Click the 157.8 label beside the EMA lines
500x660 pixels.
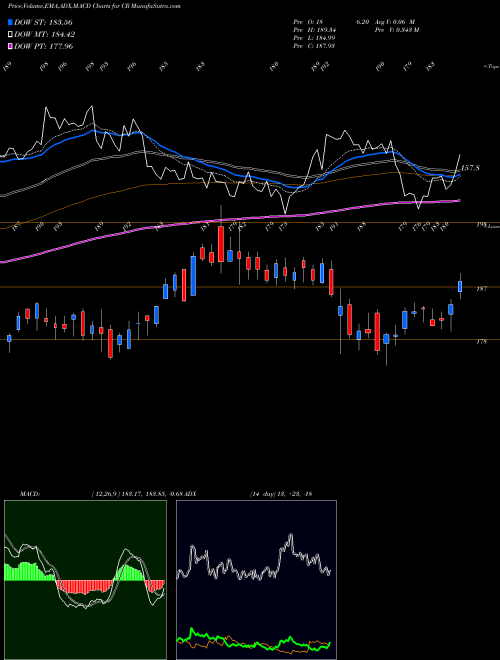pyautogui.click(x=470, y=168)
